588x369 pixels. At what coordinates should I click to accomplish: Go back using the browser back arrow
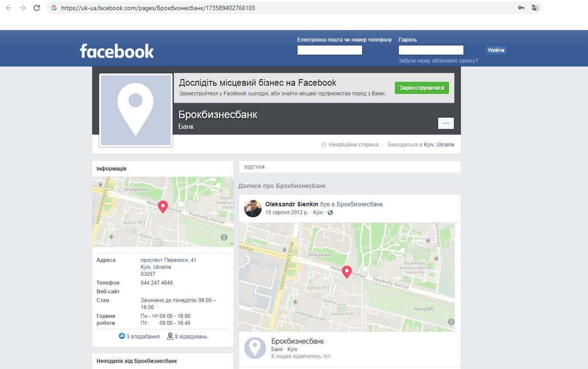click(x=9, y=8)
